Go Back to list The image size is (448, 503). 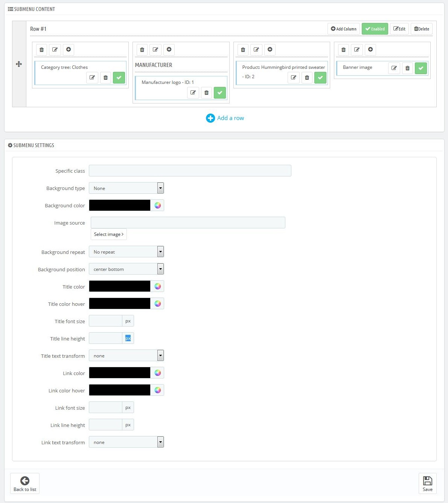(25, 483)
